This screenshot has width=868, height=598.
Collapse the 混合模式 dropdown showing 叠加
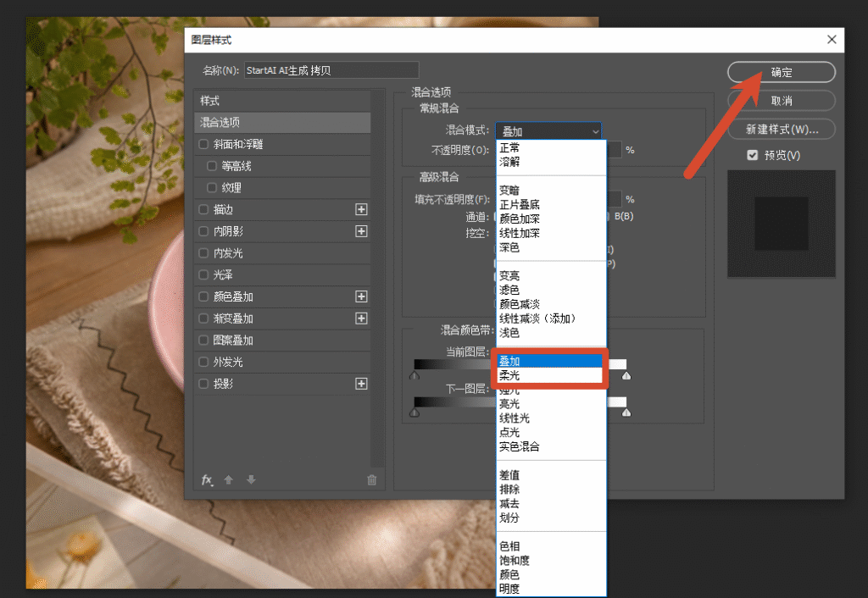[x=548, y=131]
